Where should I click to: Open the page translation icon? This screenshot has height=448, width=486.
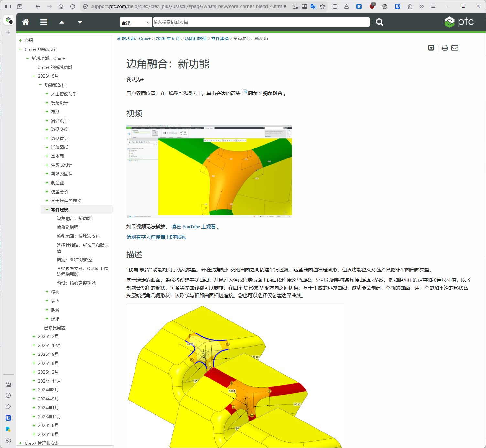[313, 6]
